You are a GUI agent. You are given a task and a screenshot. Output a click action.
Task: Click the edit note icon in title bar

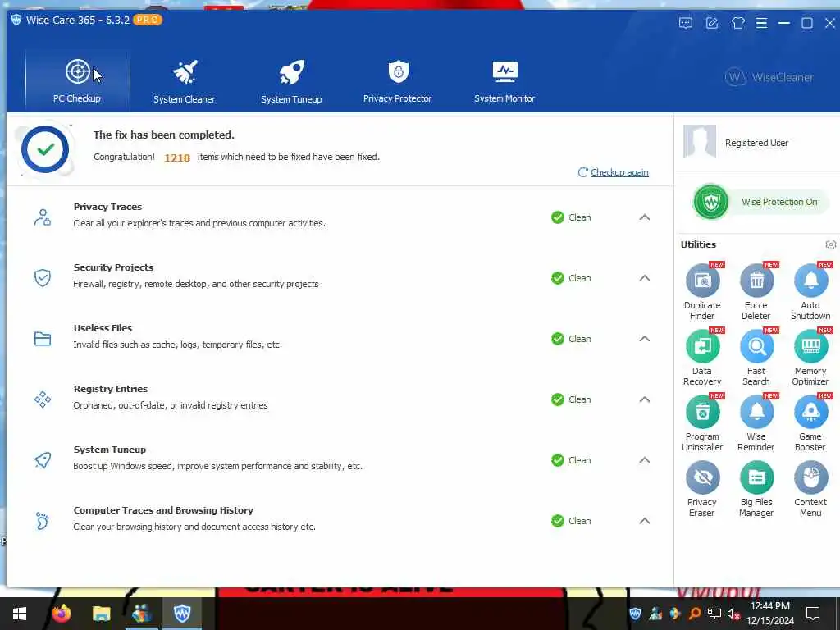pos(712,23)
